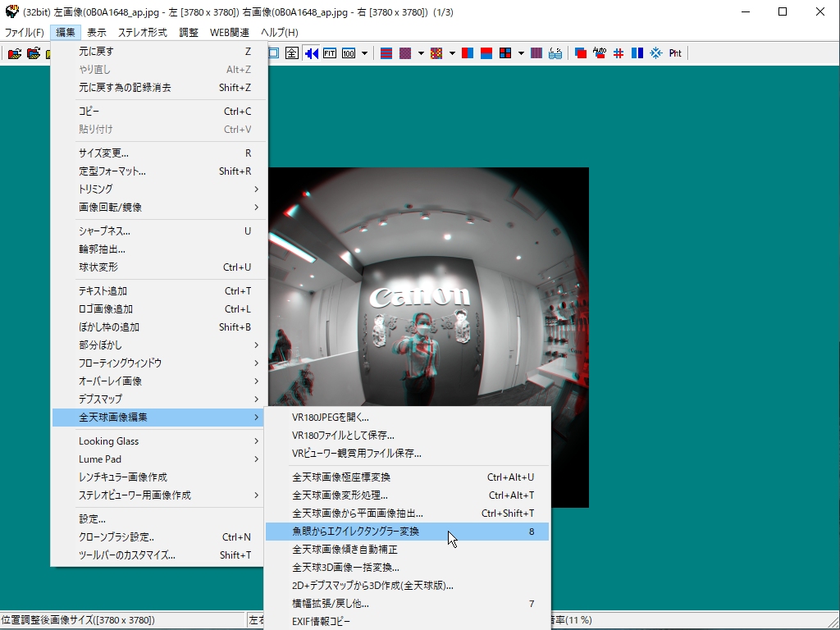Click the Pht toolbar icon
The width and height of the screenshot is (840, 630).
674,53
